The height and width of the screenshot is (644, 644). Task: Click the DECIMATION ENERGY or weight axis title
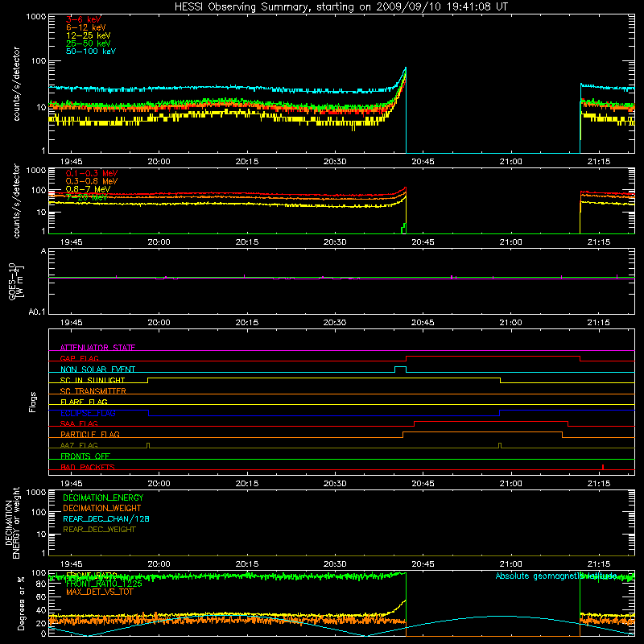(x=12, y=522)
